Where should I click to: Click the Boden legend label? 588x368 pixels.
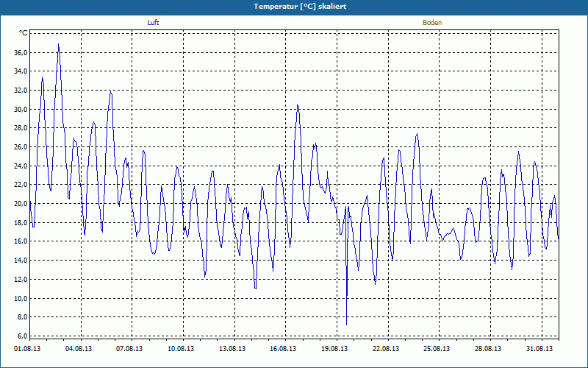pos(432,23)
